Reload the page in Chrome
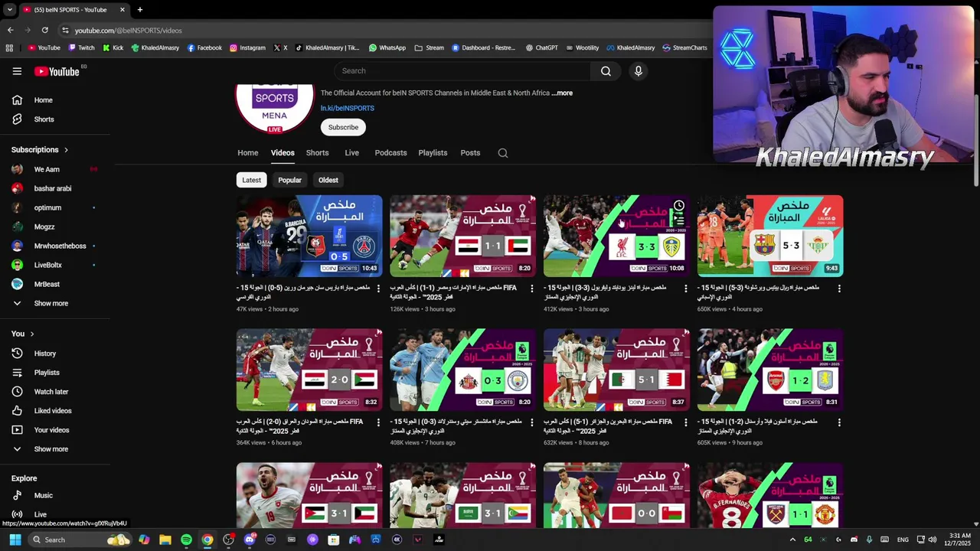The width and height of the screenshot is (980, 551). tap(45, 30)
